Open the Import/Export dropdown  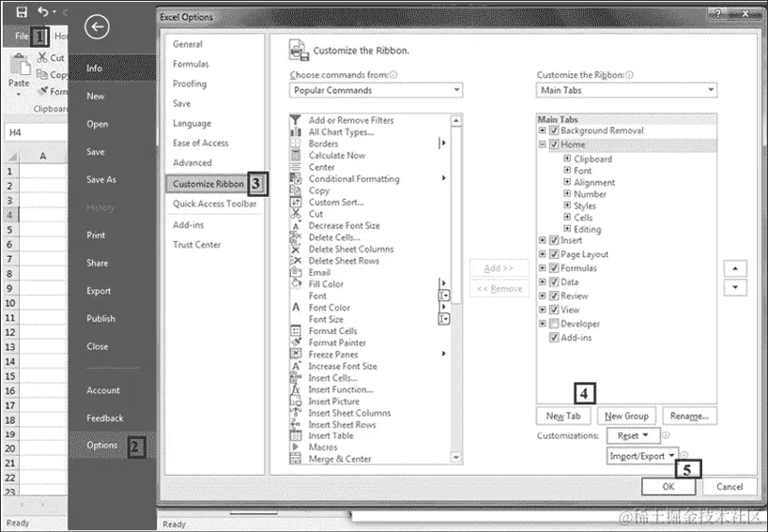(642, 456)
